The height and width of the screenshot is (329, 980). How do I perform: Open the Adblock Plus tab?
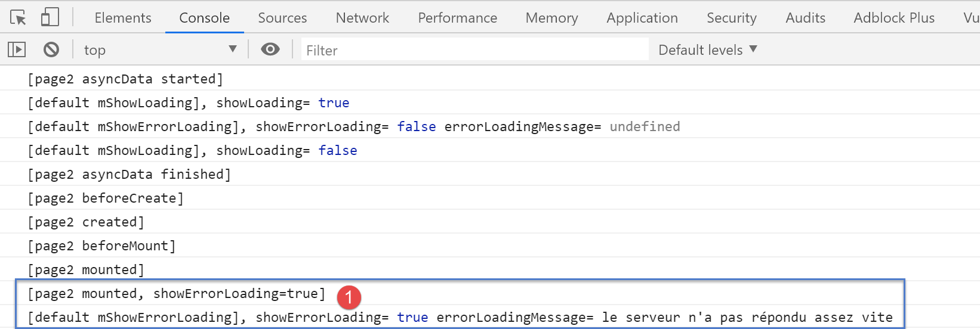point(894,18)
